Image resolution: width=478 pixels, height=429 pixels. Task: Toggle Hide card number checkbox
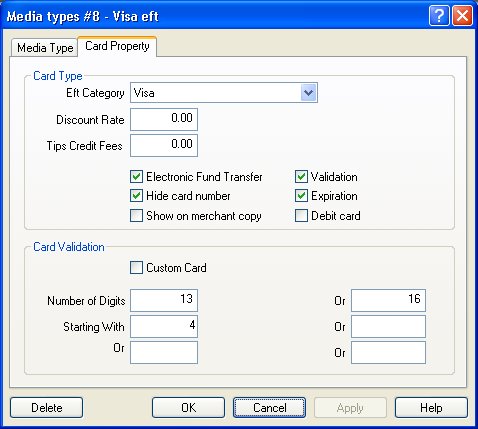pyautogui.click(x=136, y=196)
